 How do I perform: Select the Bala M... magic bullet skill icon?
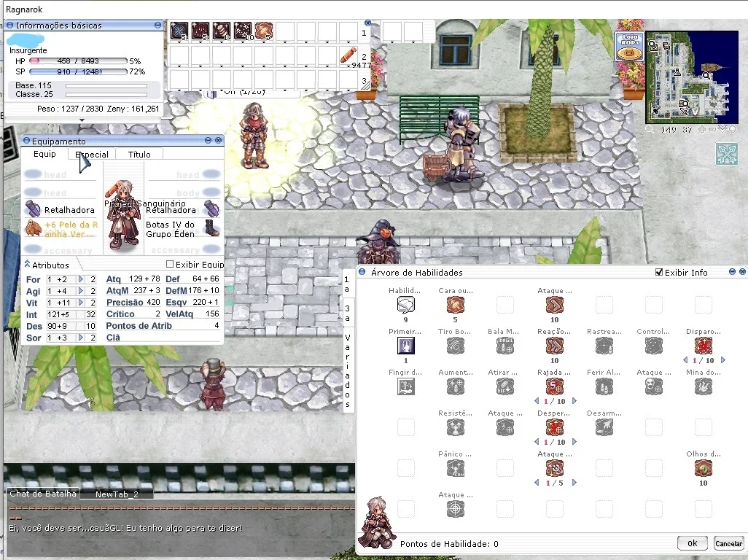(x=505, y=346)
